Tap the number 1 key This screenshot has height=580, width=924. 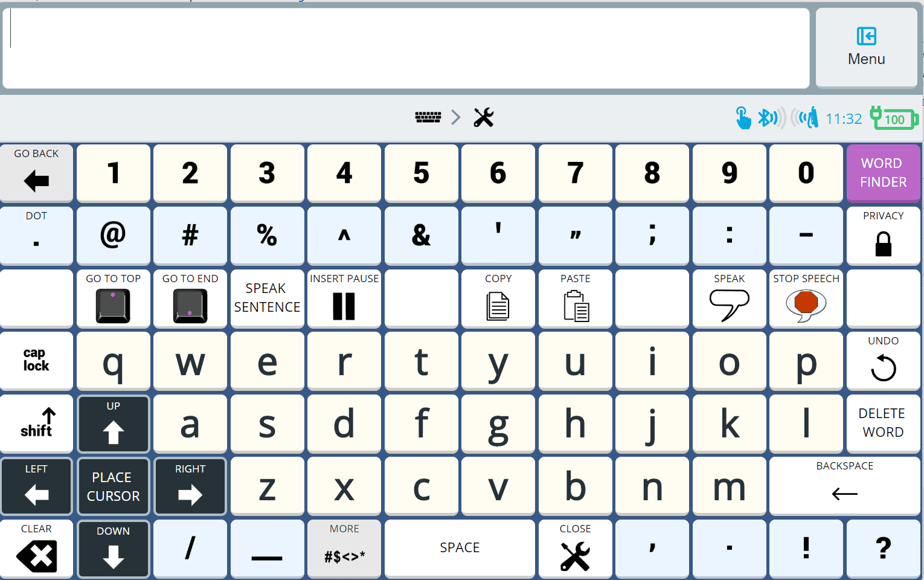[114, 173]
